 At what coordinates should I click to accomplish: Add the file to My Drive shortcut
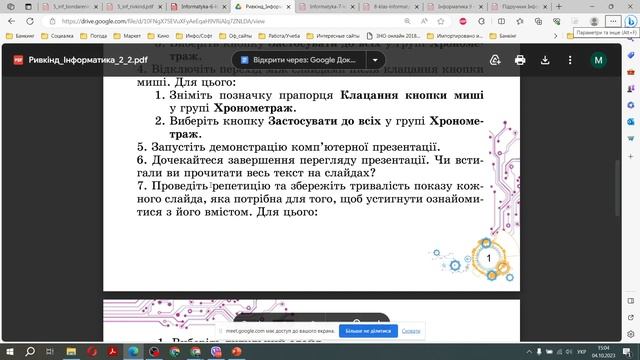tap(495, 60)
